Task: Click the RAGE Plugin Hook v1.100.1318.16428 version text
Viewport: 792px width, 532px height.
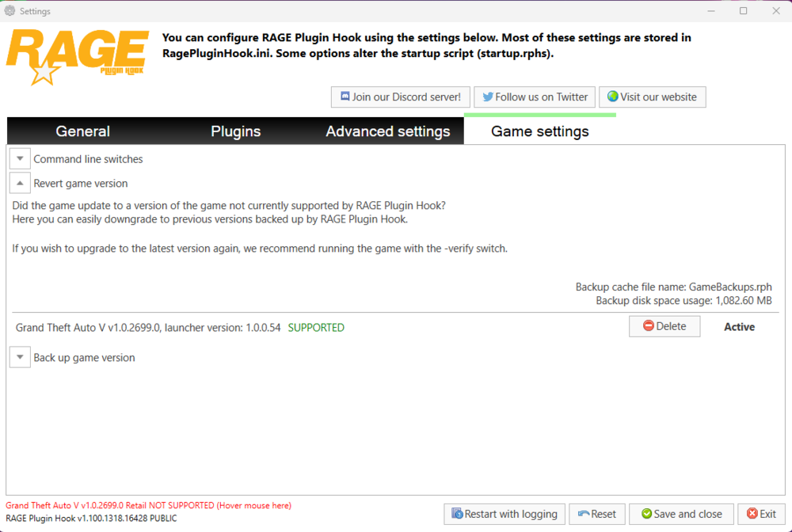Action: coord(91,519)
